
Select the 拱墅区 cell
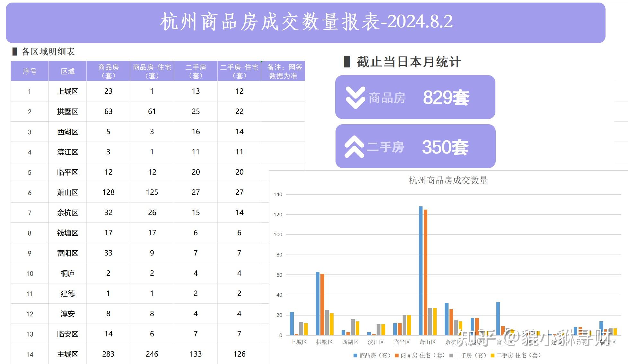pyautogui.click(x=67, y=112)
